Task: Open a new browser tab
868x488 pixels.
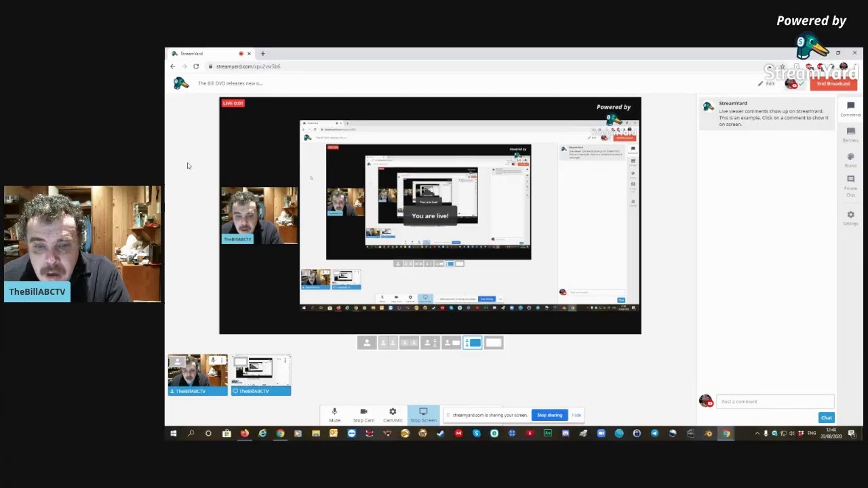Action: (262, 54)
